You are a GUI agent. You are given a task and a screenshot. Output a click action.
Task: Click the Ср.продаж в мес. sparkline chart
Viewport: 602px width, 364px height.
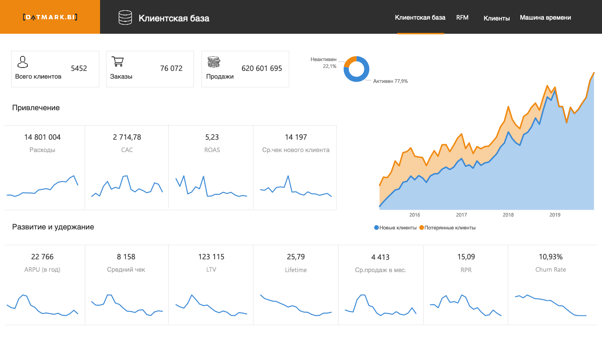coord(381,305)
